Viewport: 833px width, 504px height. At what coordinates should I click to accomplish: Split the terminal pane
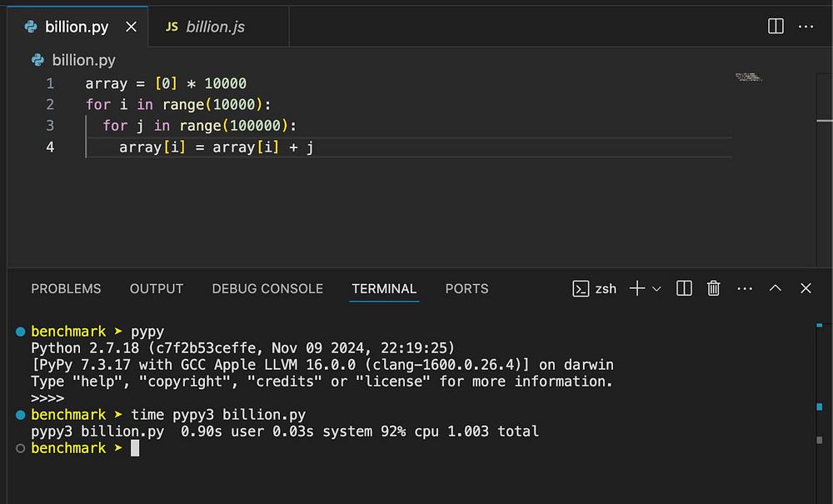coord(684,288)
